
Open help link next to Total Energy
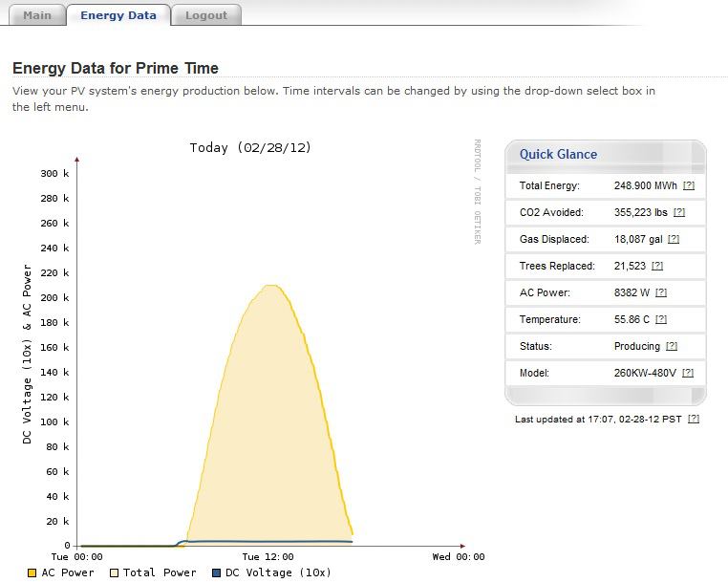coord(689,185)
